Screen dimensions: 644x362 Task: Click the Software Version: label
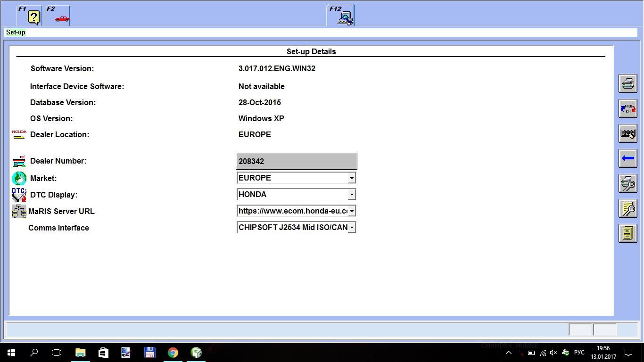(62, 68)
